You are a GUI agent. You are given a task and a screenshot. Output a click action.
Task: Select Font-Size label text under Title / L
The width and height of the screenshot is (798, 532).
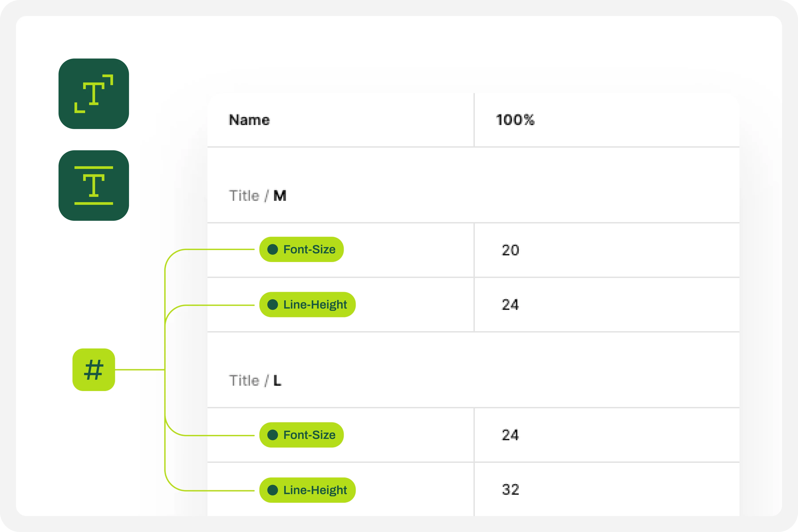click(x=309, y=435)
